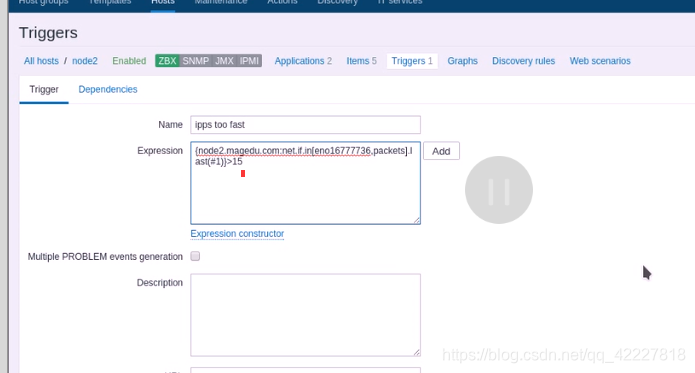Open the Host groups menu item
695x373 pixels.
[x=43, y=2]
